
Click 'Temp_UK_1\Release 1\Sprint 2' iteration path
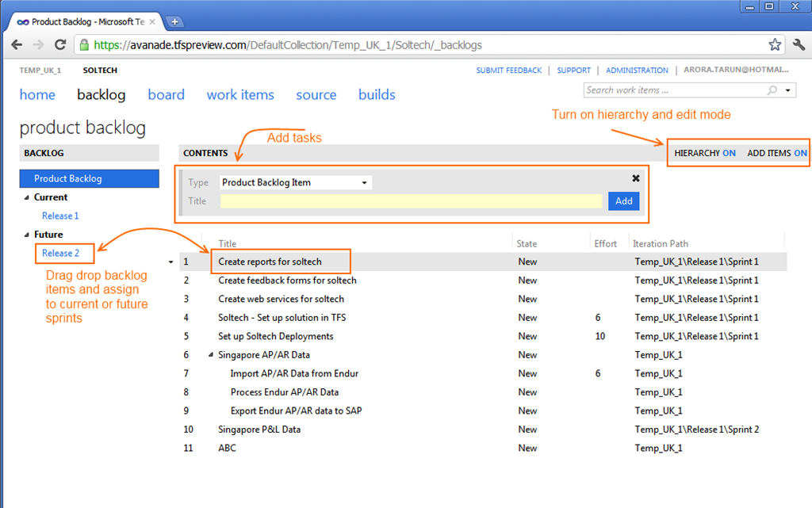tap(697, 430)
